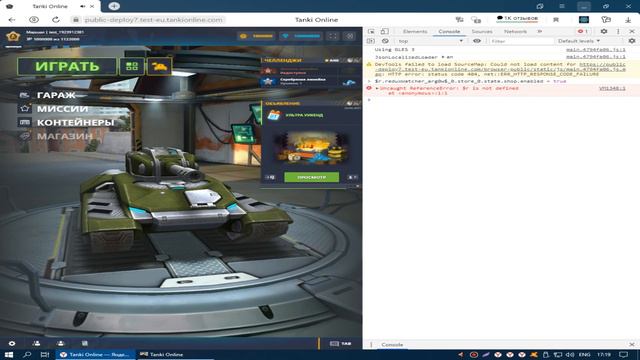This screenshot has width=640, height=360.
Task: Switch to DevTools Console tab
Action: (x=449, y=31)
